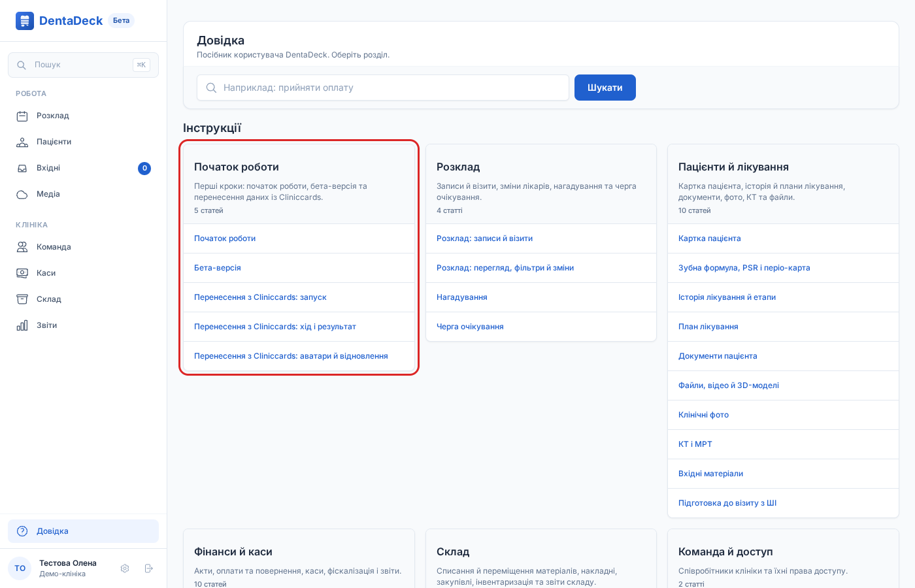Viewport: 915px width, 588px height.
Task: Focus the help search input field
Action: [x=383, y=88]
